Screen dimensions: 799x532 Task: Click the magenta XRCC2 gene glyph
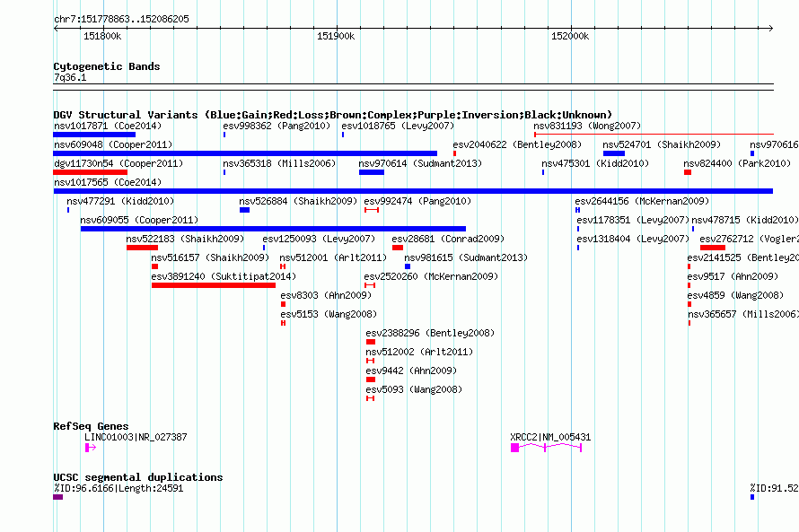tap(546, 448)
